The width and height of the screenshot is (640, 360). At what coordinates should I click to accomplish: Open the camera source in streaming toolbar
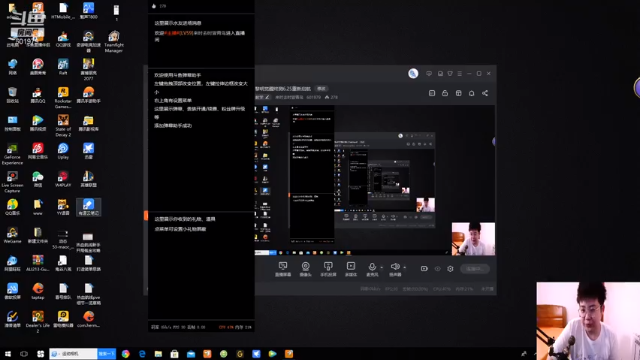click(305, 269)
